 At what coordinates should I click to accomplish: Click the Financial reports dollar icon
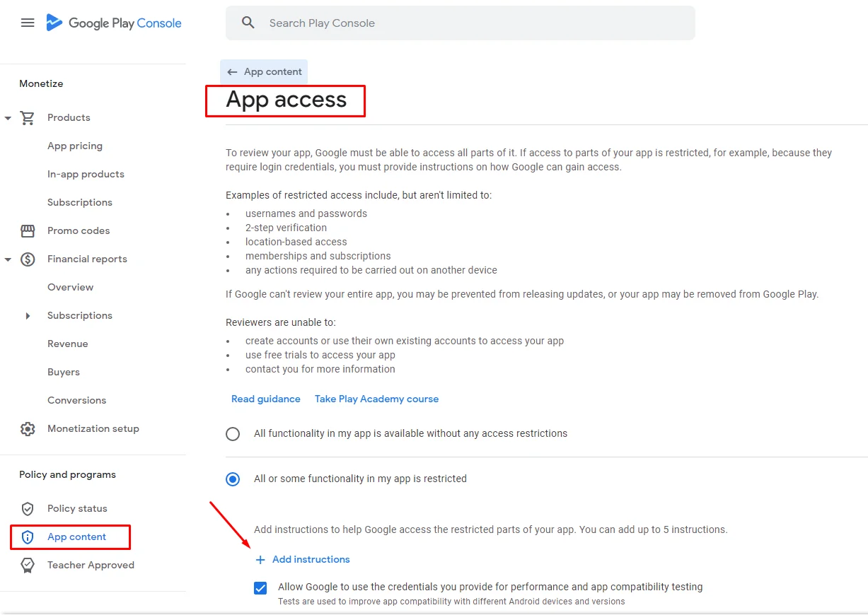point(28,259)
